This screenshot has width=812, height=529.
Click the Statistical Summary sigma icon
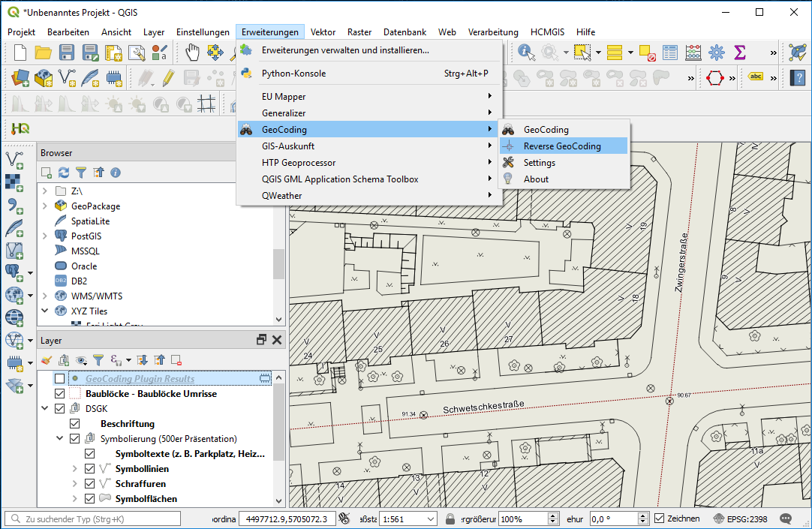[739, 53]
